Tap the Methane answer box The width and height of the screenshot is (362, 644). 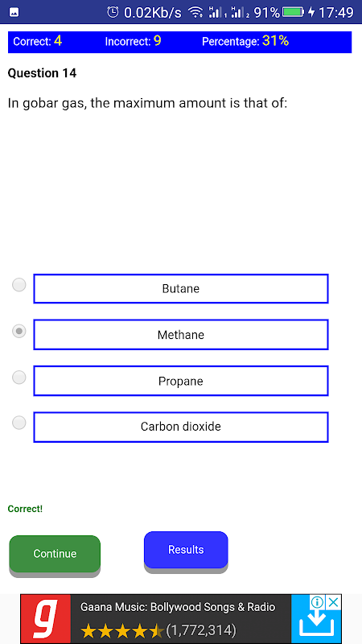181,335
